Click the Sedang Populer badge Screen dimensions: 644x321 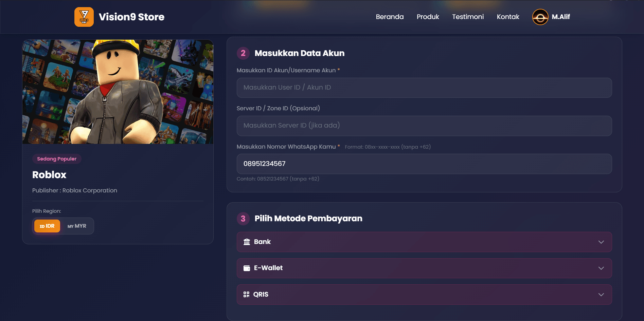57,159
